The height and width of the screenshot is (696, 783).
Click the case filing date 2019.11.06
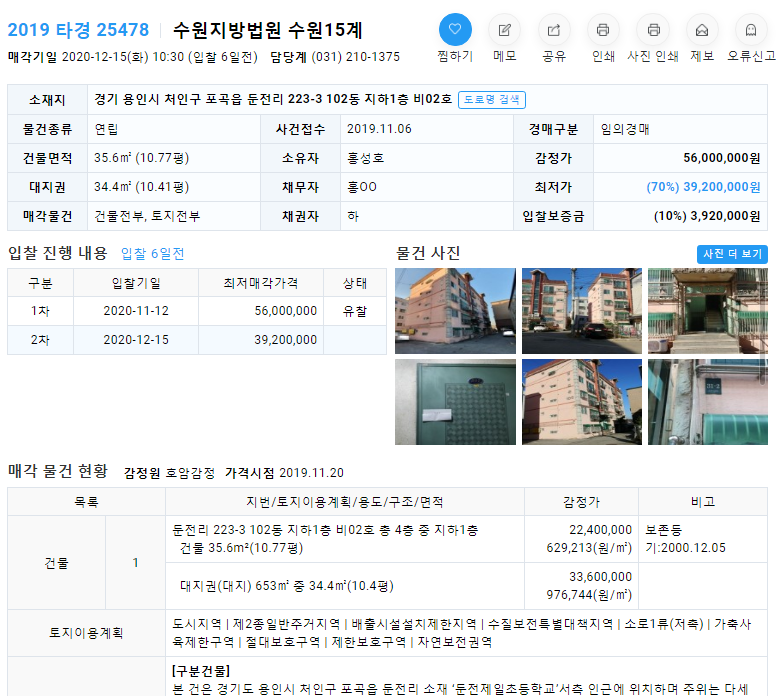pos(379,129)
